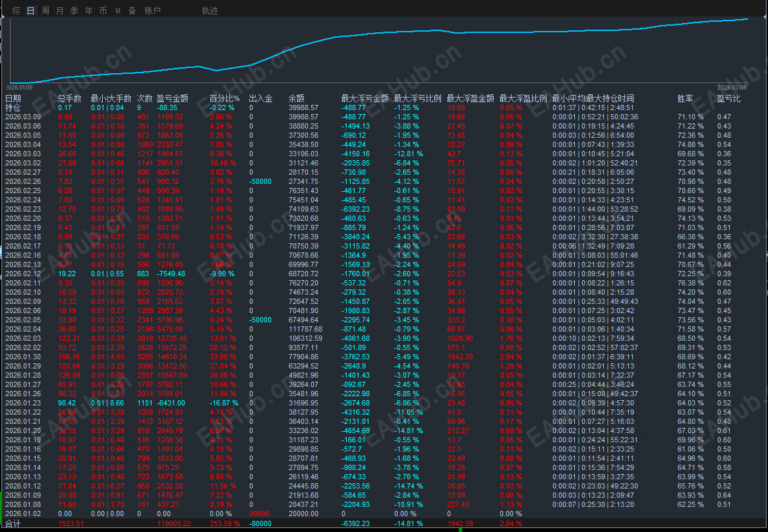Screen dimensions: 768x532
Task: Switch to the 账户 account tab
Action: pyautogui.click(x=152, y=11)
